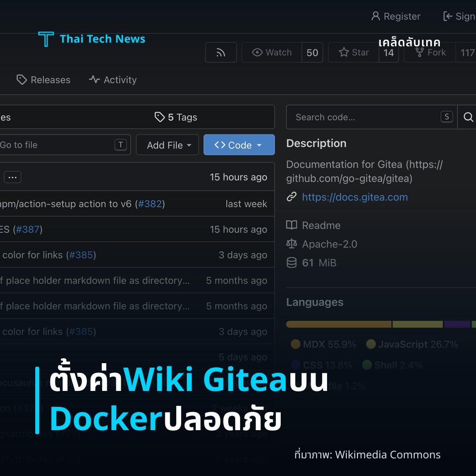Open the stargazers count 14

(x=389, y=52)
